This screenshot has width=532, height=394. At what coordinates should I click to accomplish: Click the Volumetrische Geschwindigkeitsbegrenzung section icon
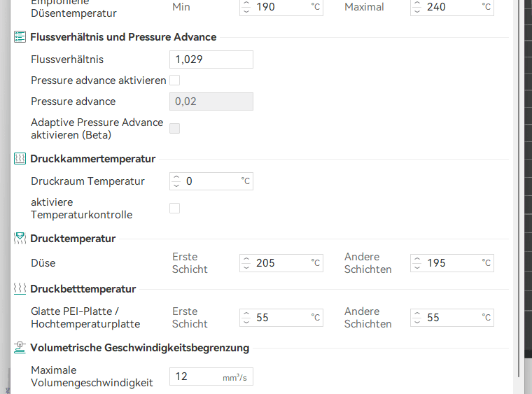pyautogui.click(x=20, y=347)
